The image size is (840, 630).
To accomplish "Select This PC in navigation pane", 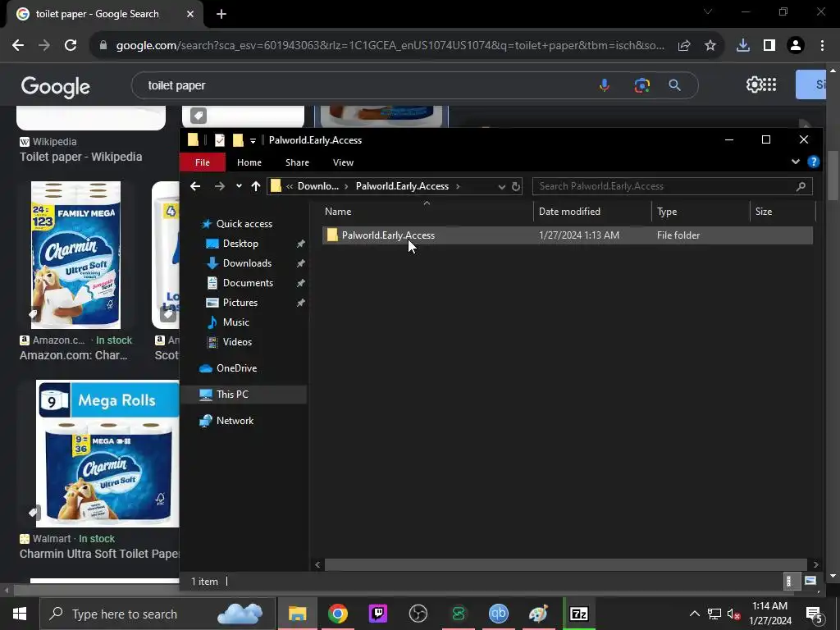I will tap(232, 395).
